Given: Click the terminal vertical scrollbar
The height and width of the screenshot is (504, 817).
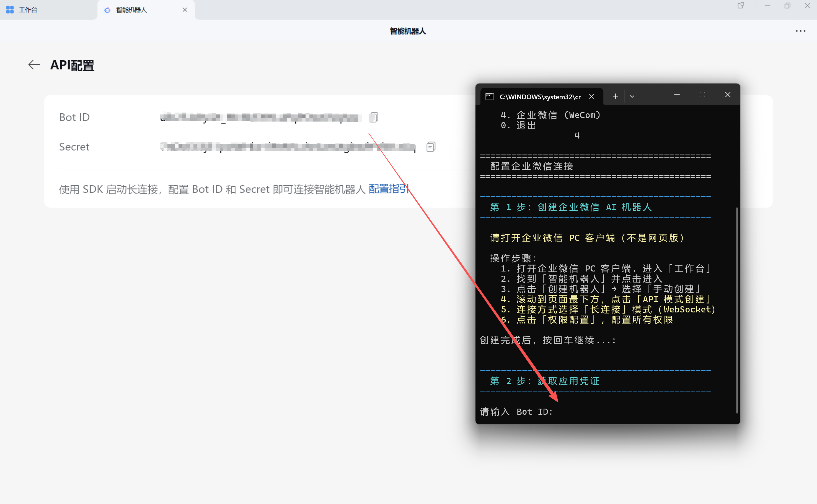Looking at the screenshot, I should pyautogui.click(x=737, y=310).
